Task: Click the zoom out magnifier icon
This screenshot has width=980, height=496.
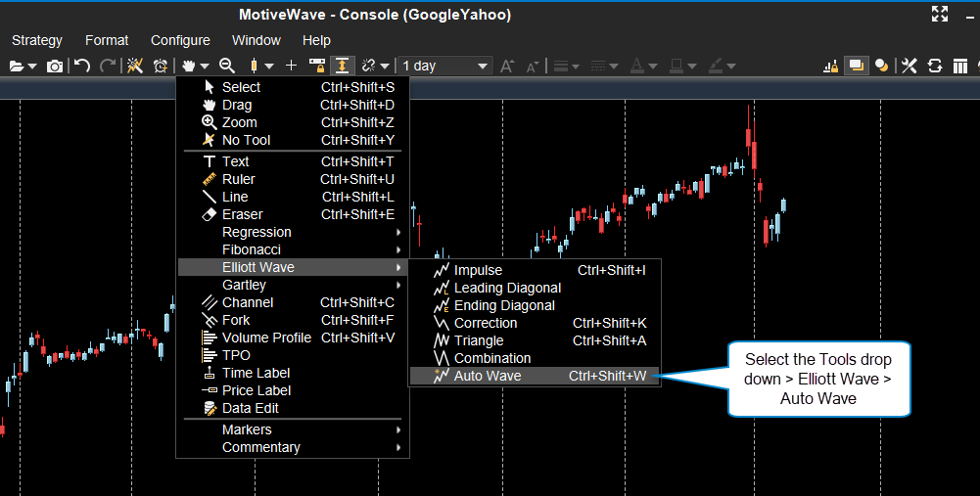Action: [x=227, y=66]
